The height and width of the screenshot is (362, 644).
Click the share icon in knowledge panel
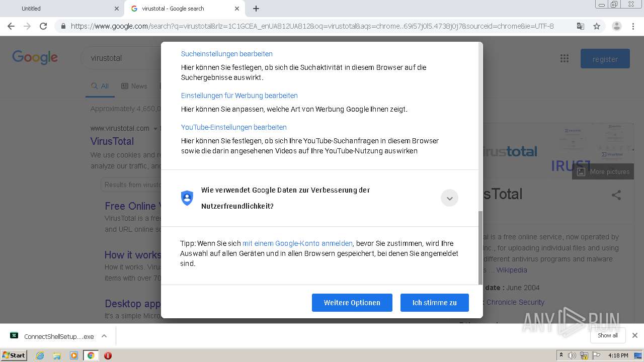tap(616, 195)
